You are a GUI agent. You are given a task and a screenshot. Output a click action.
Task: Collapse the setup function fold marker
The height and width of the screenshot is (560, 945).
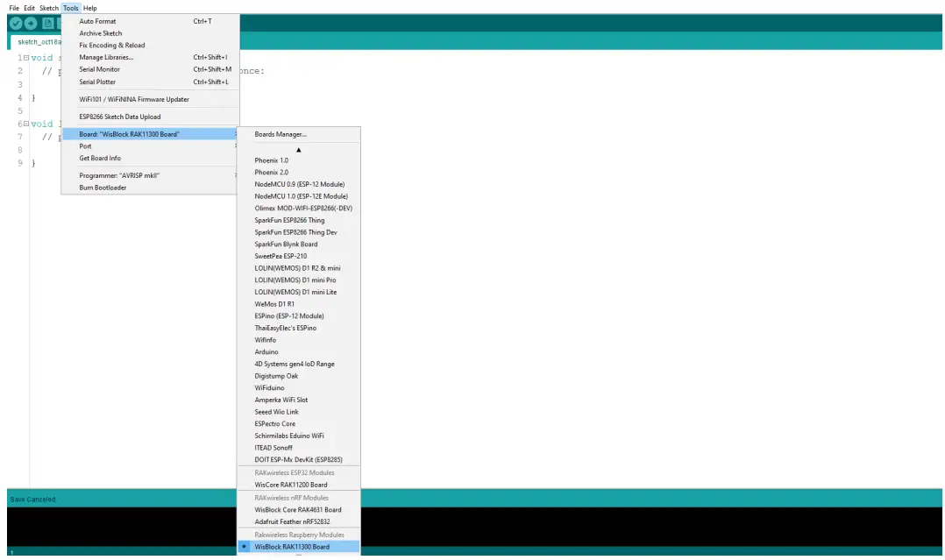26,58
